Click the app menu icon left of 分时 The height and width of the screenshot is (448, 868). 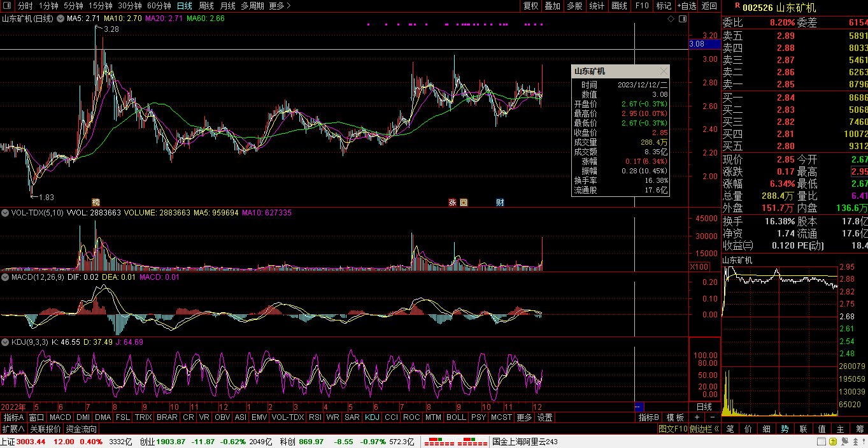click(x=8, y=6)
